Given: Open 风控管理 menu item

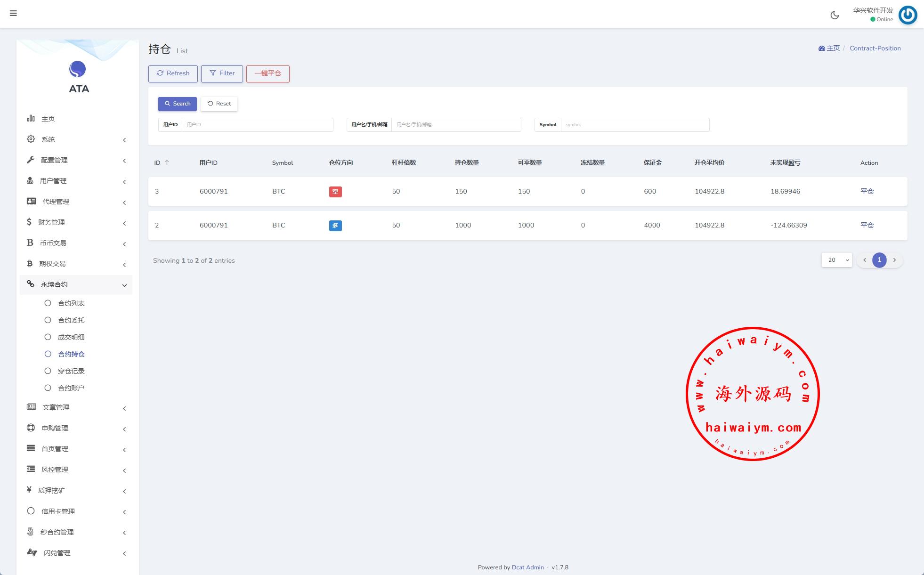Looking at the screenshot, I should (55, 470).
